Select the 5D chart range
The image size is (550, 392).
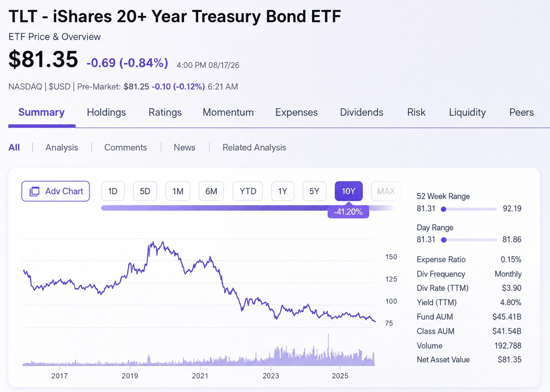(145, 191)
